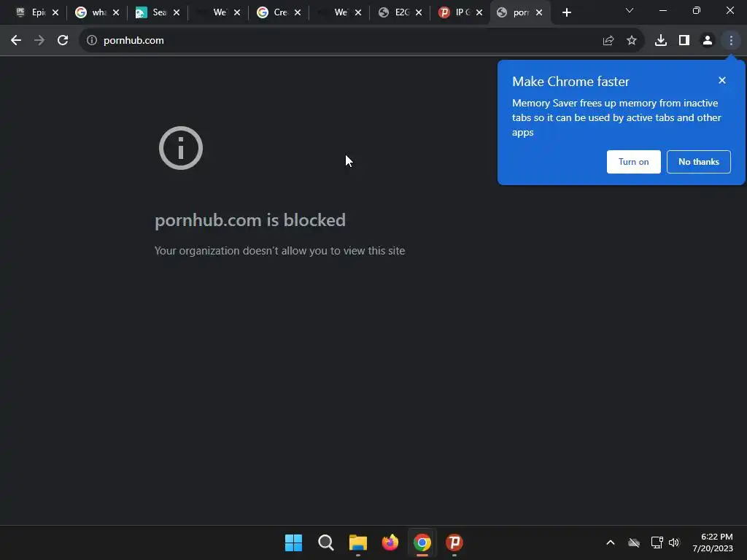
Task: Open File Explorer from taskbar
Action: coord(357,542)
